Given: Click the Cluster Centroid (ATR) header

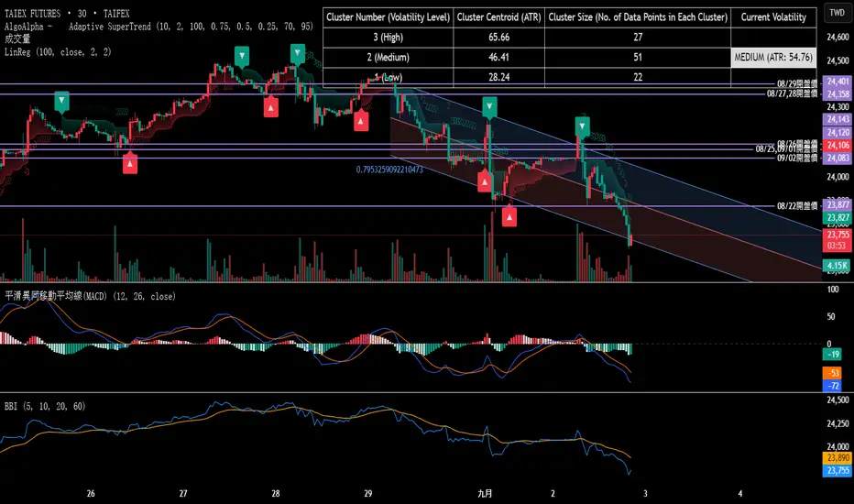Looking at the screenshot, I should click(498, 17).
